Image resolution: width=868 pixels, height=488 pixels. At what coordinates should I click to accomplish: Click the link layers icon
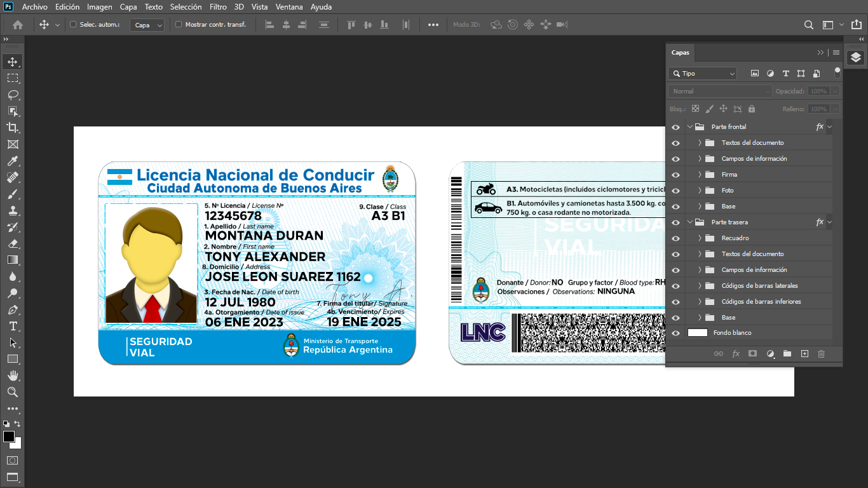tap(719, 354)
